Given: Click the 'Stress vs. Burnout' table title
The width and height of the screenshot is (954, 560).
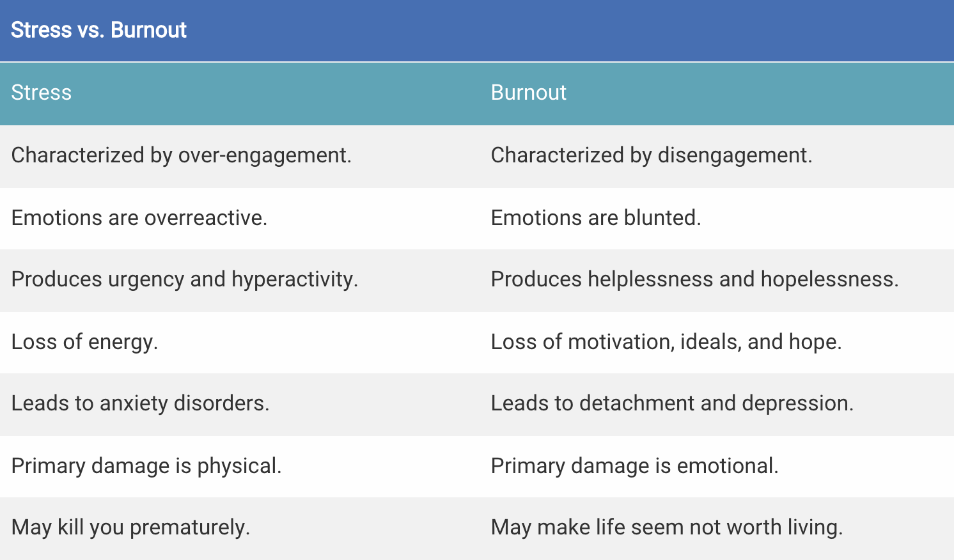Looking at the screenshot, I should click(x=98, y=30).
